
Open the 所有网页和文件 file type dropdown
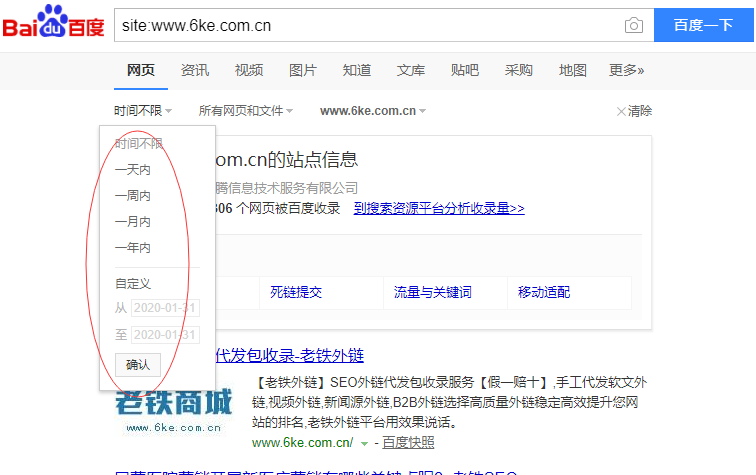[246, 111]
